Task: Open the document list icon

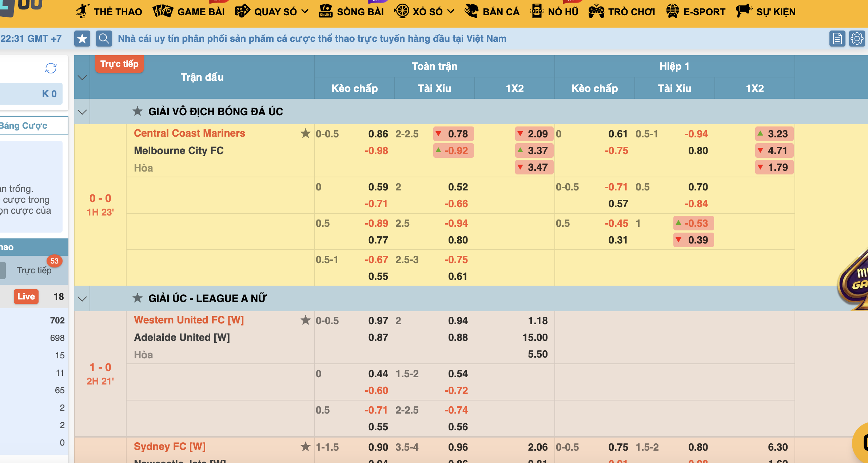Action: [x=837, y=39]
